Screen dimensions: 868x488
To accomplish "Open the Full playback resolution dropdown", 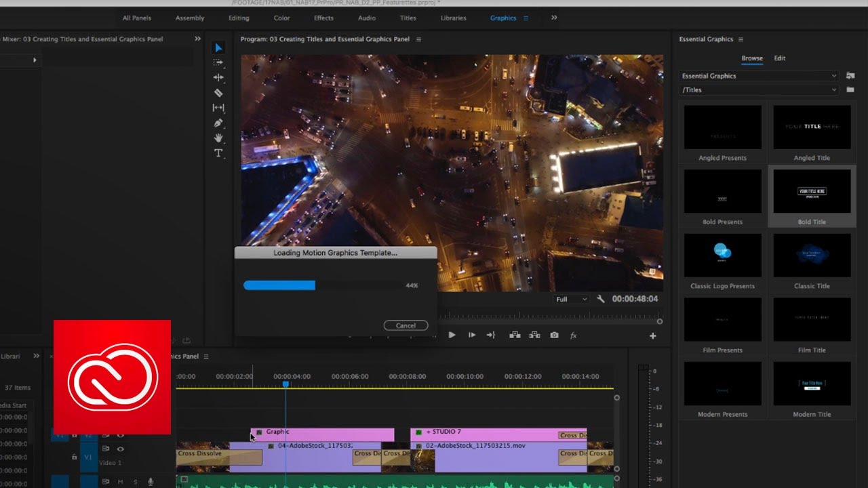I will 571,299.
